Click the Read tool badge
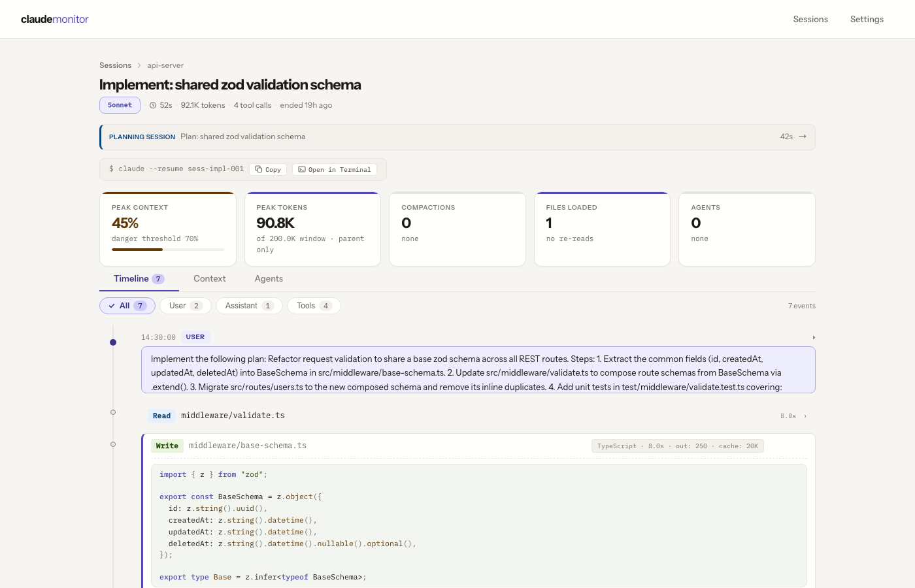The image size is (915, 588). [161, 416]
